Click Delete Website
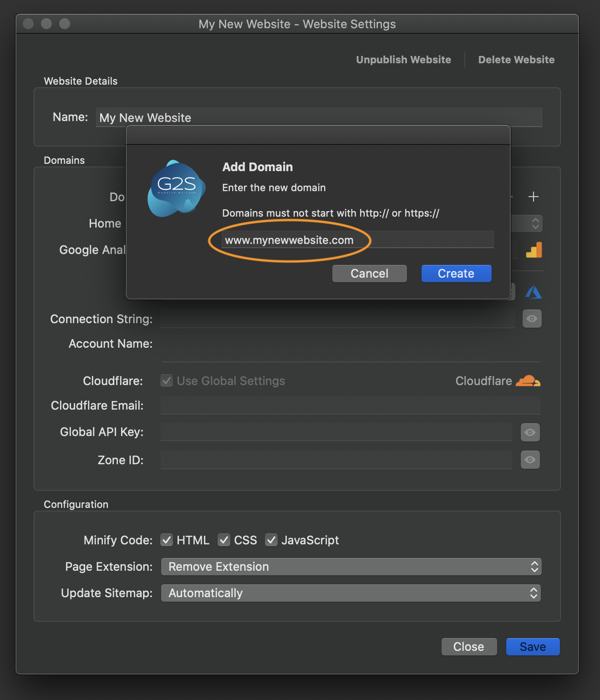600x700 pixels. click(x=516, y=60)
